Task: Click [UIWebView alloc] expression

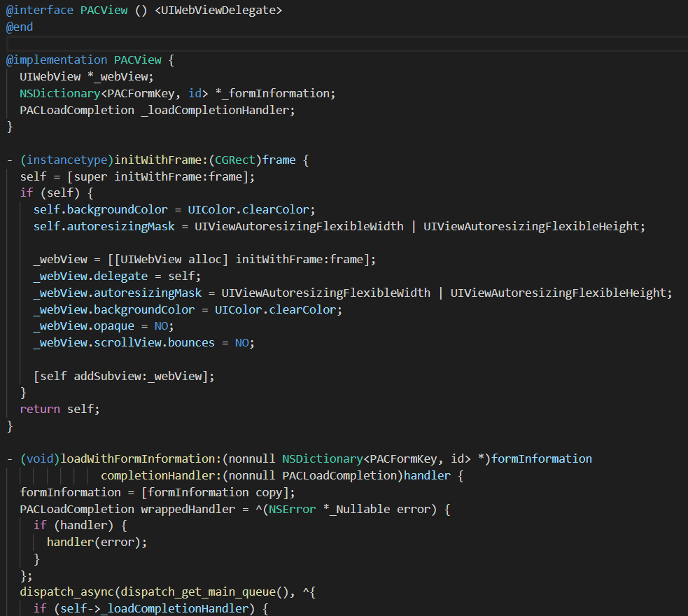Action: (x=171, y=259)
